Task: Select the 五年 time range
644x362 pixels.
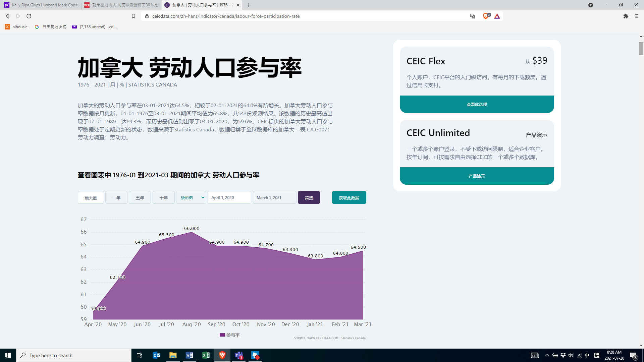Action: coord(140,198)
